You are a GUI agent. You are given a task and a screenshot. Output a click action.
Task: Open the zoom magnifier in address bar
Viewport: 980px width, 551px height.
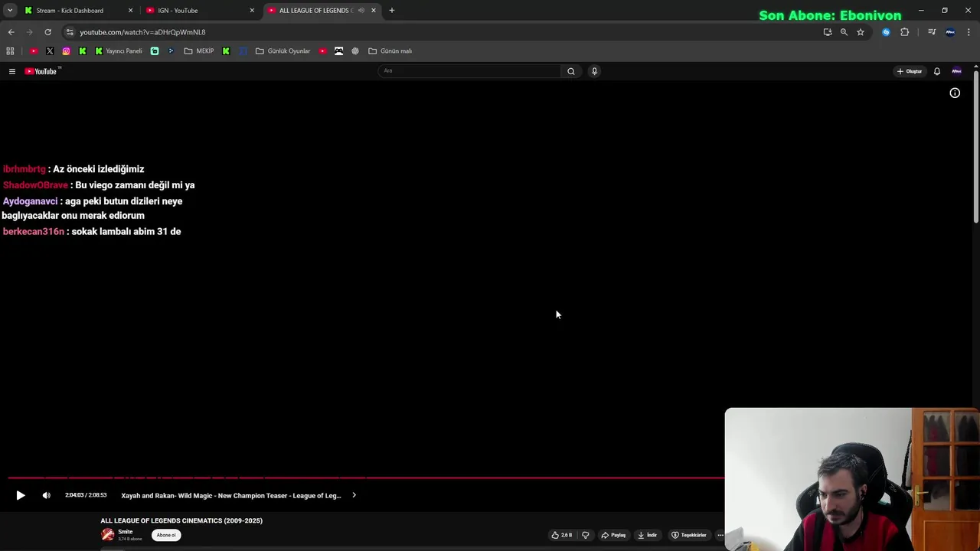[x=844, y=32]
